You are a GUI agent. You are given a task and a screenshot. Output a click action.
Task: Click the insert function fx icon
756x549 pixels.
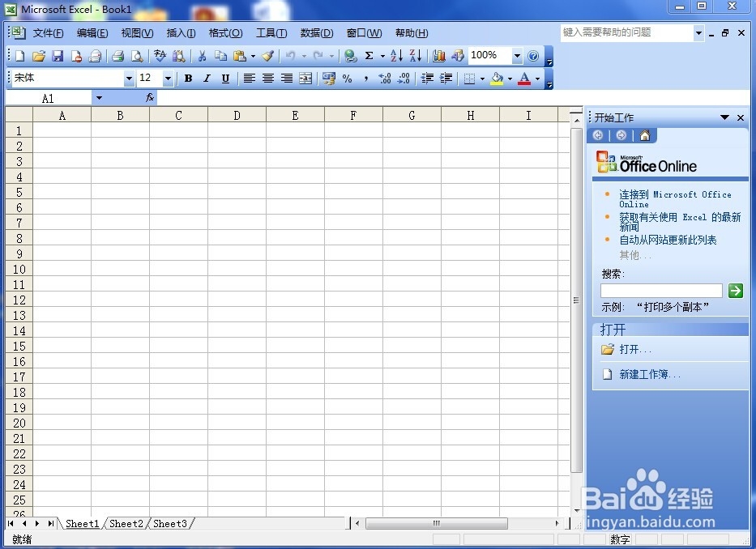click(149, 98)
